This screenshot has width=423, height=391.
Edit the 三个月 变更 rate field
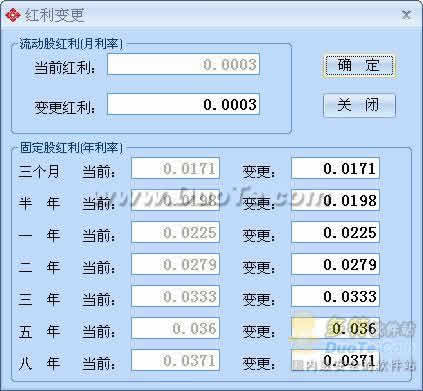tap(335, 168)
